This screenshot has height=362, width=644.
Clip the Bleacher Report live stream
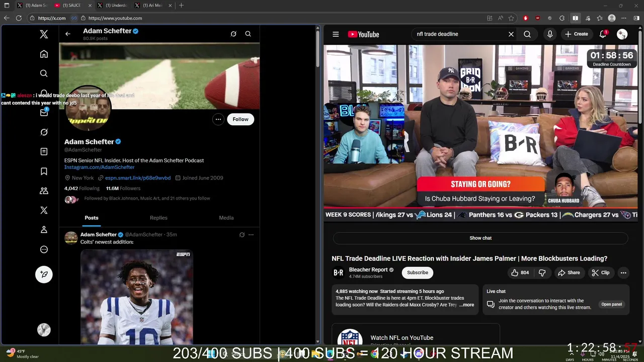point(601,273)
